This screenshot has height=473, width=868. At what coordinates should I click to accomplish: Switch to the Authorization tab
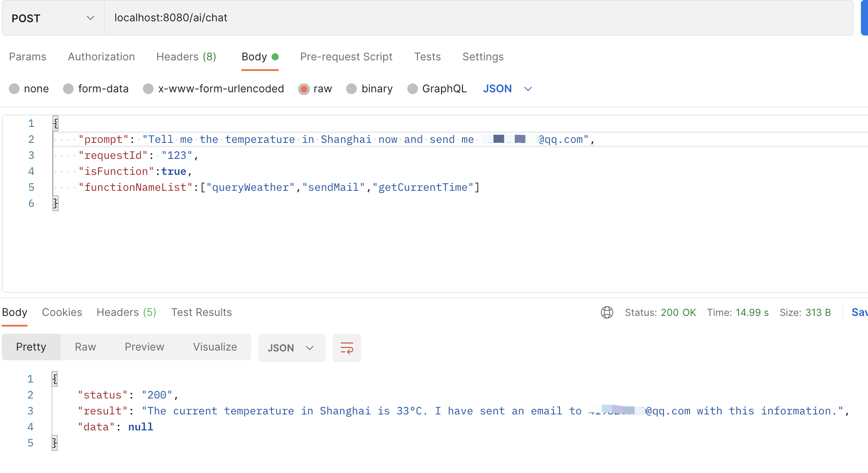click(101, 57)
